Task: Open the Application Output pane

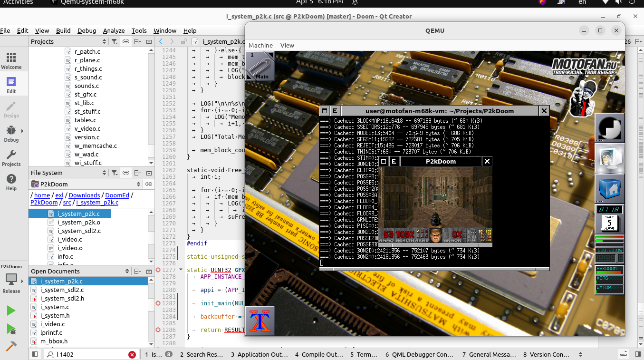Action: click(260, 354)
